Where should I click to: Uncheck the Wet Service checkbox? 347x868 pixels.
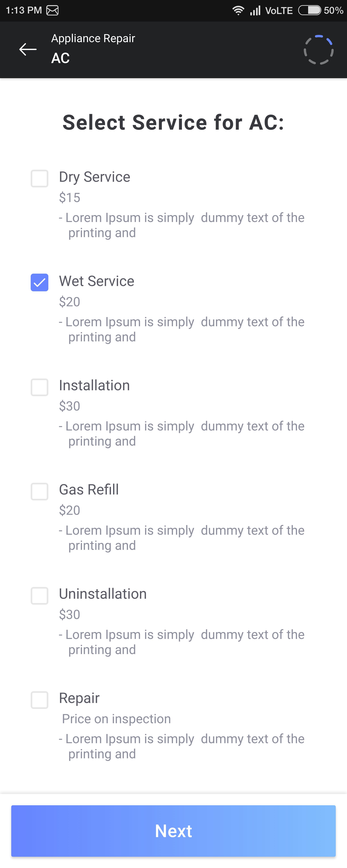tap(39, 282)
